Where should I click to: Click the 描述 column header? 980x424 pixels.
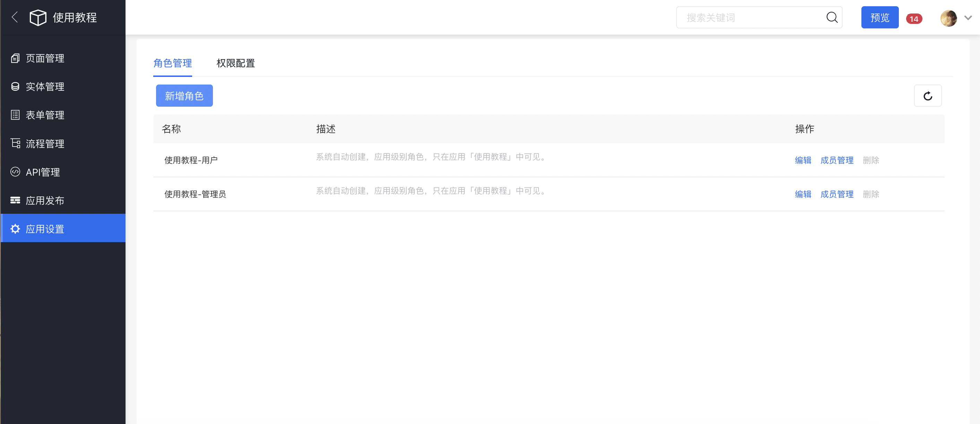326,129
